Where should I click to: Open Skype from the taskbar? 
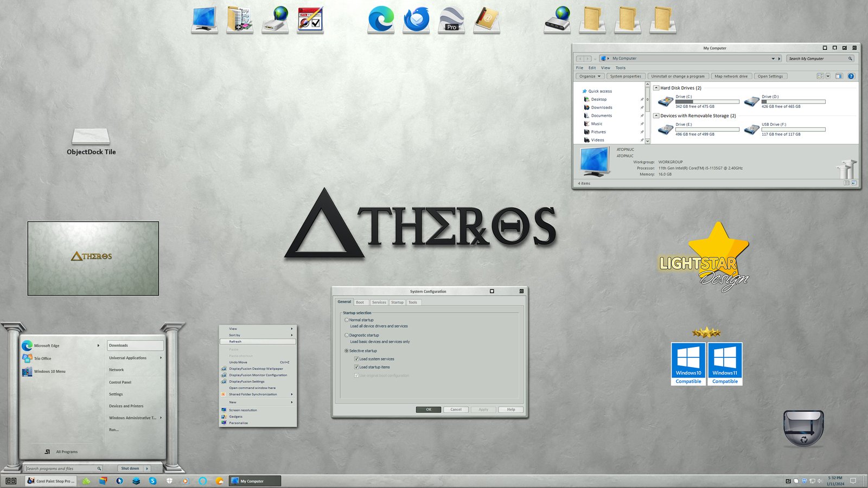tap(152, 481)
